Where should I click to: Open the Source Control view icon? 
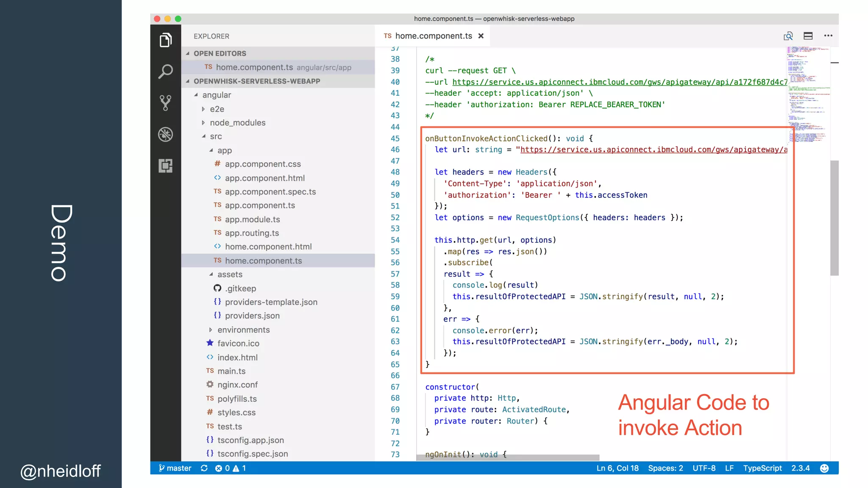coord(165,103)
